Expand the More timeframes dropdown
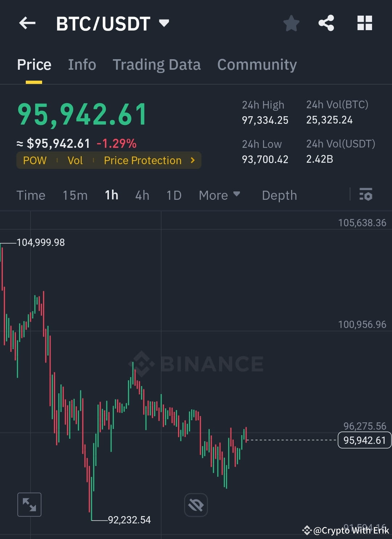 click(x=219, y=195)
